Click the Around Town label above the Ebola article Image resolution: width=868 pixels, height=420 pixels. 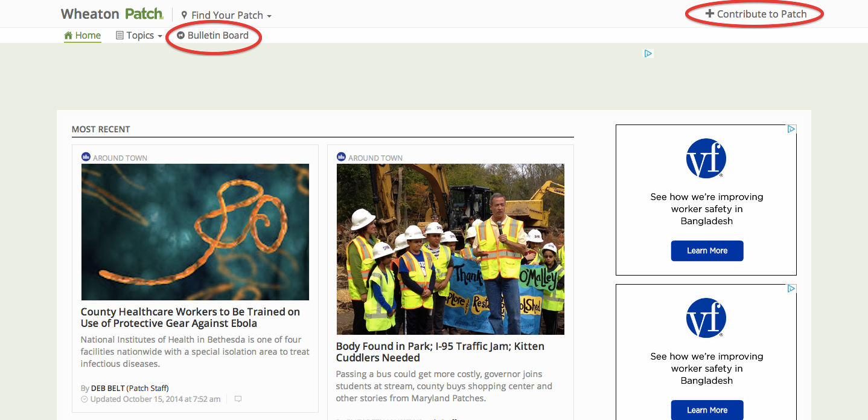pyautogui.click(x=120, y=158)
